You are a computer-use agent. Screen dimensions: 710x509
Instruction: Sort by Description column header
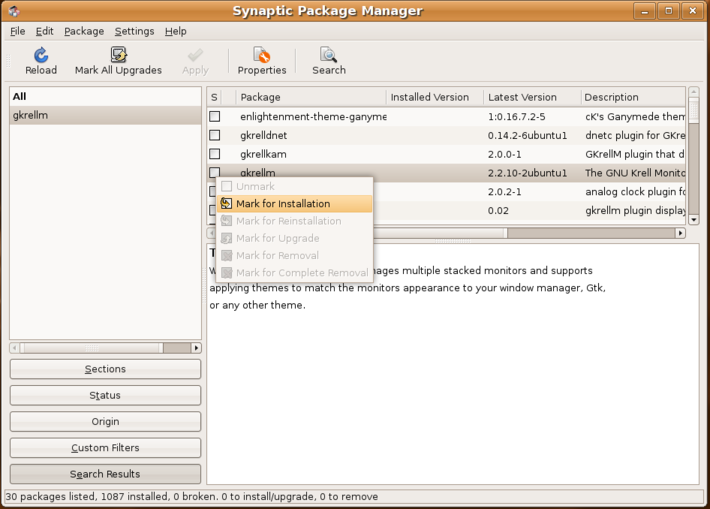[633, 97]
